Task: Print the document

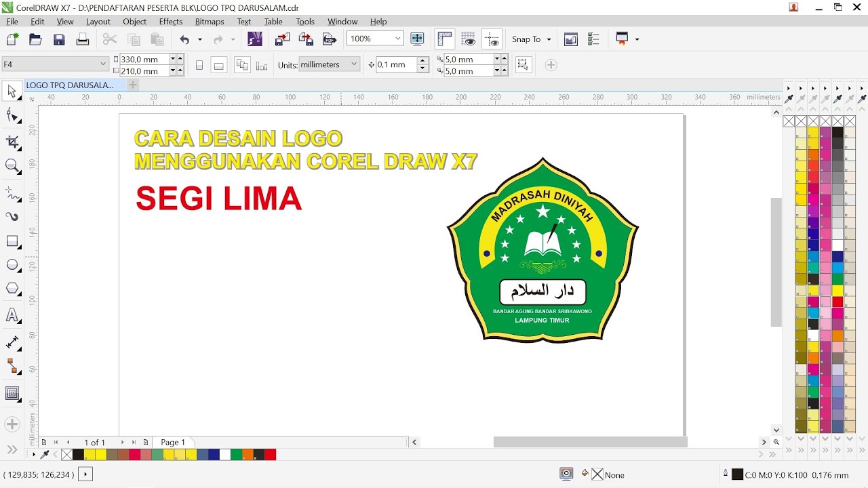Action: point(83,39)
